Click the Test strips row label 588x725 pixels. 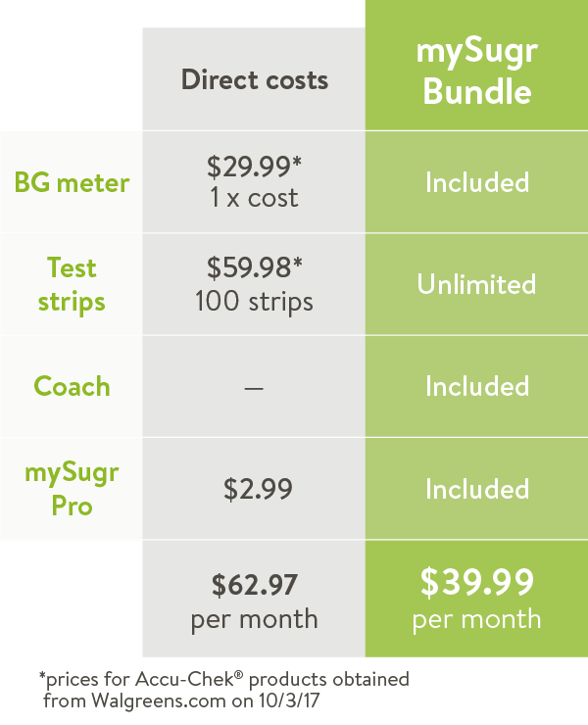click(x=72, y=285)
